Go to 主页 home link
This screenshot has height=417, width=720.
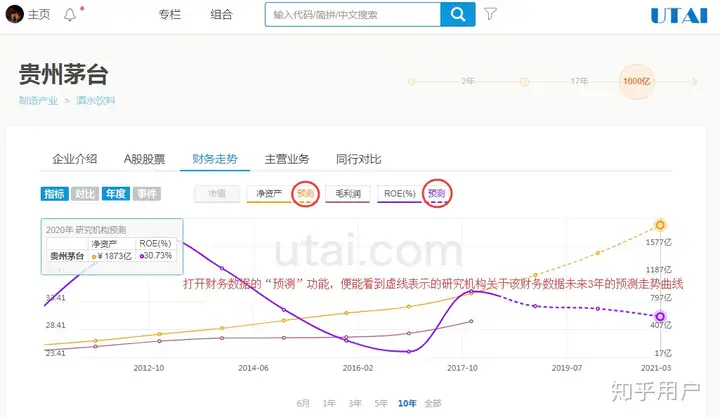click(x=39, y=14)
